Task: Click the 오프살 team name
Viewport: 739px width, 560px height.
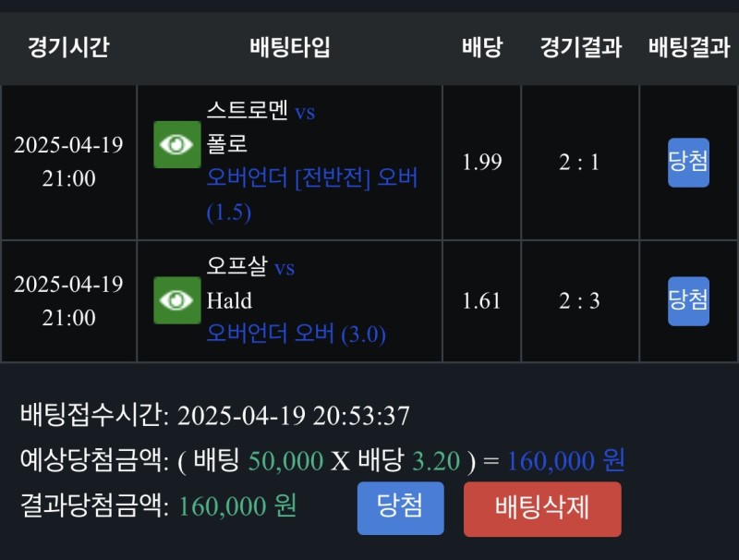Action: (237, 268)
